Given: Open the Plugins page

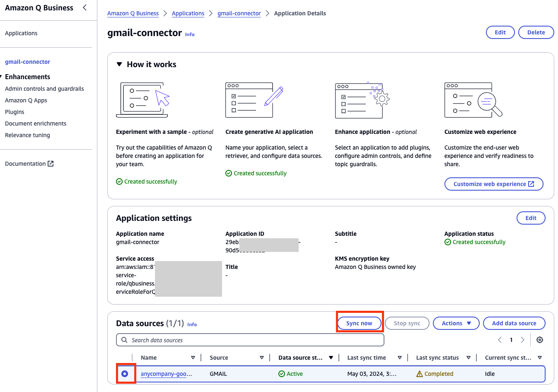Looking at the screenshot, I should click(14, 112).
